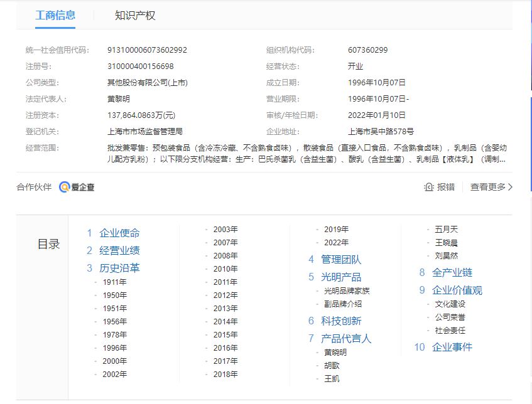This screenshot has width=532, height=404.
Task: Go to the 2016年 entry
Action: coord(225,348)
